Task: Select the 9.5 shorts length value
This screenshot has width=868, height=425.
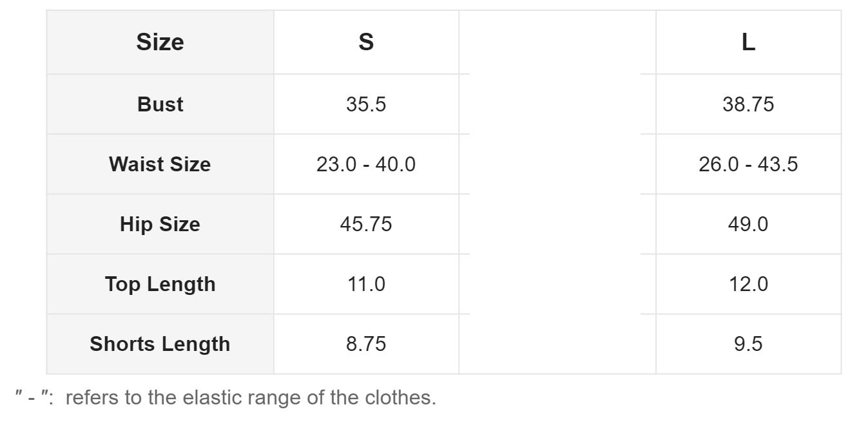Action: [x=748, y=344]
